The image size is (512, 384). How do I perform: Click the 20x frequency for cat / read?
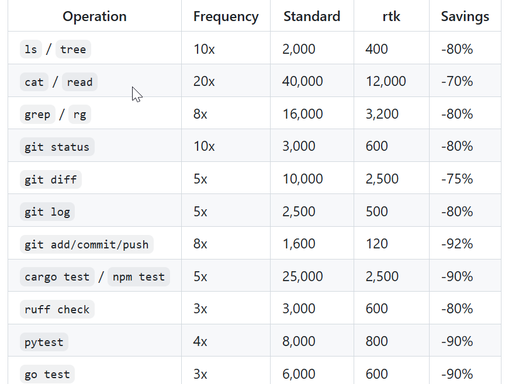204,81
